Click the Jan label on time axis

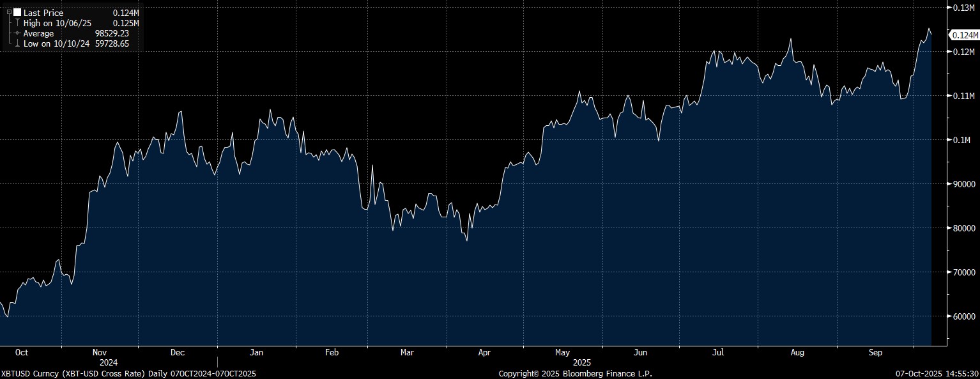[256, 352]
